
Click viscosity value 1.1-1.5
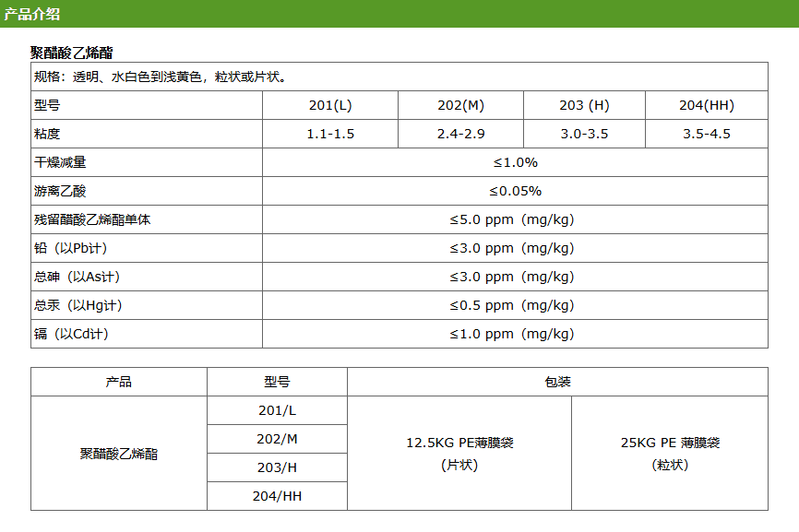pos(330,134)
